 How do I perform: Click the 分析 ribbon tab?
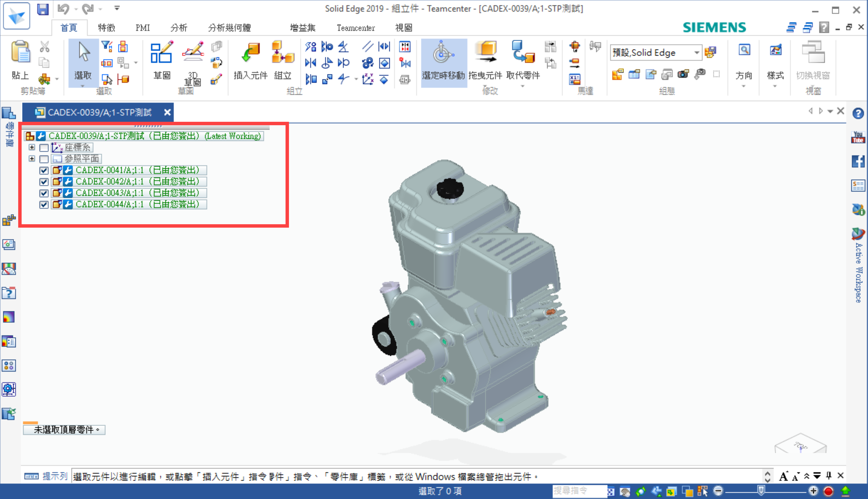tap(179, 27)
